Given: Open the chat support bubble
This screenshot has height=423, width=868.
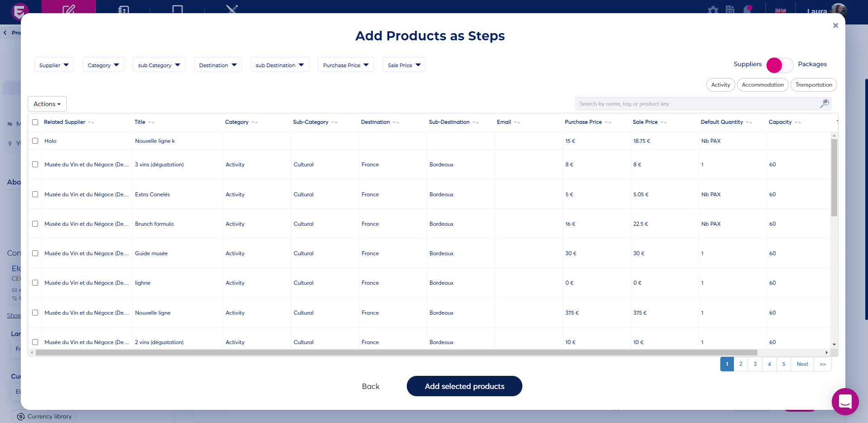Looking at the screenshot, I should click(845, 401).
